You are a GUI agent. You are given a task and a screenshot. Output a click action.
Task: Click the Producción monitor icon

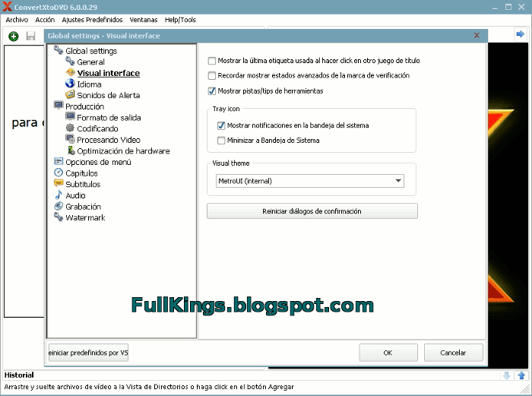[59, 106]
